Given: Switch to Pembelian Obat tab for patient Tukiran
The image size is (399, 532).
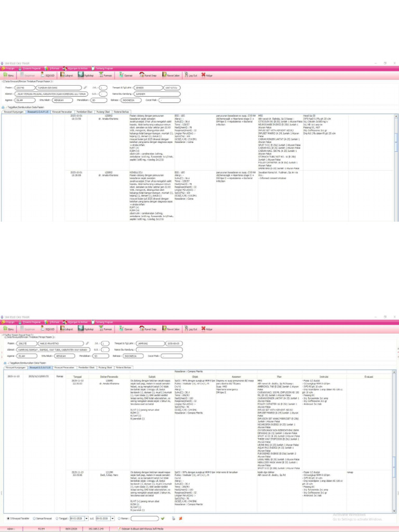Looking at the screenshot, I should (85, 111).
